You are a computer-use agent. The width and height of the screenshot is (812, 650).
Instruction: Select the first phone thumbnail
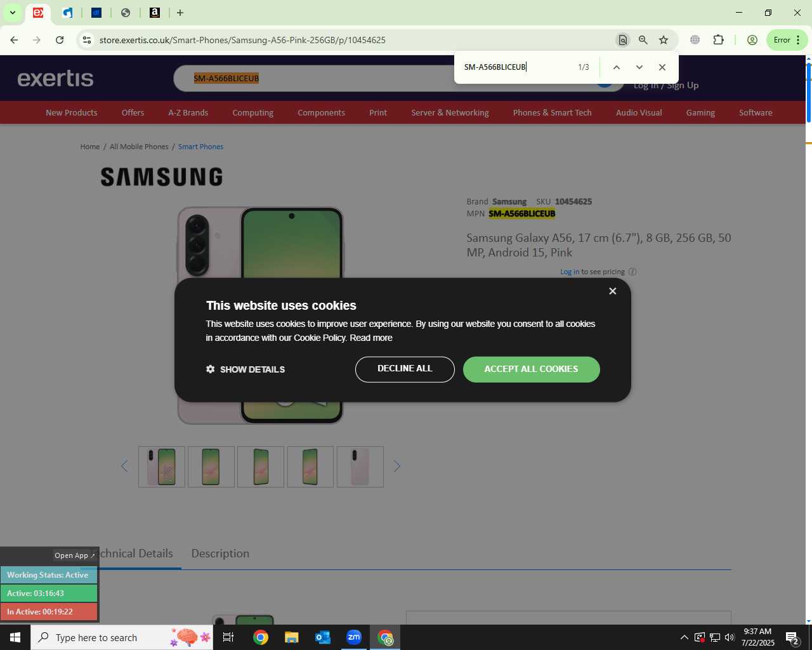pos(162,467)
